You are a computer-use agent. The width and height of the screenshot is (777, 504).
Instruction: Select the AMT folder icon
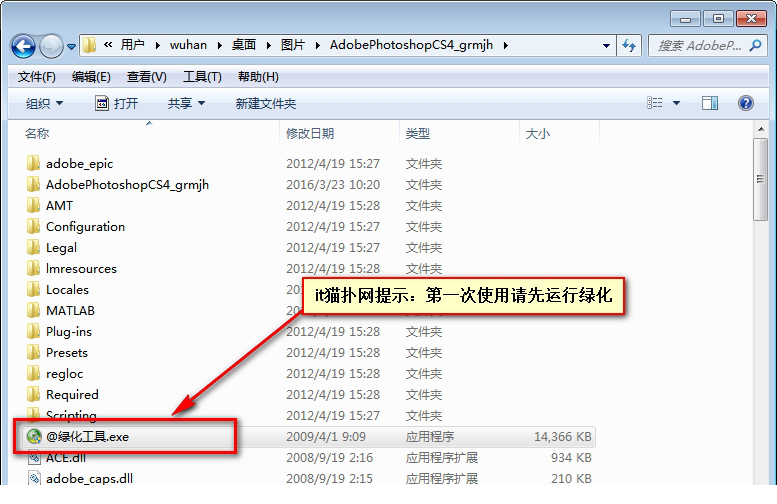33,205
